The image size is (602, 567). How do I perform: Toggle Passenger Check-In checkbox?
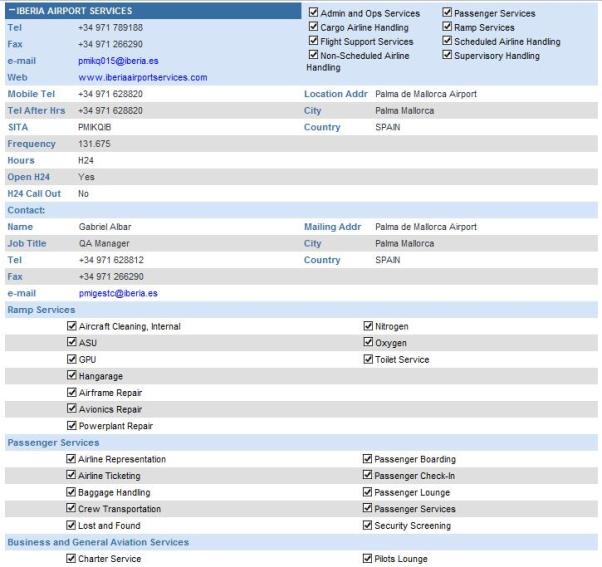[x=367, y=475]
